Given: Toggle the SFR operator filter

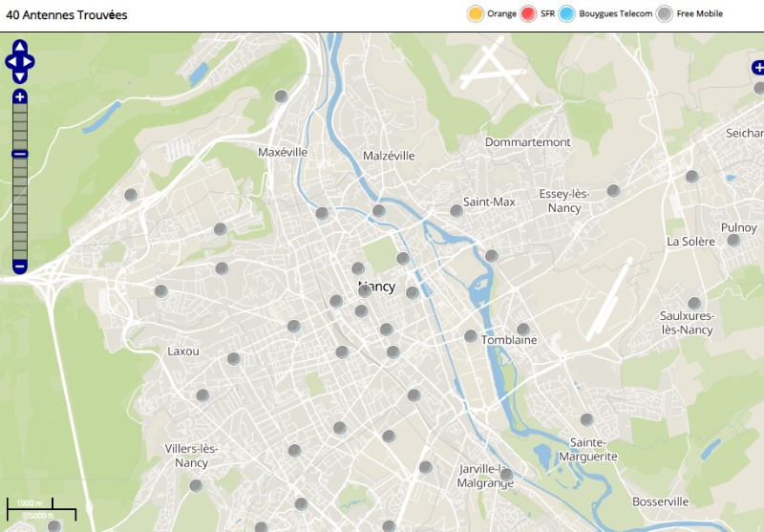Looking at the screenshot, I should coord(528,13).
